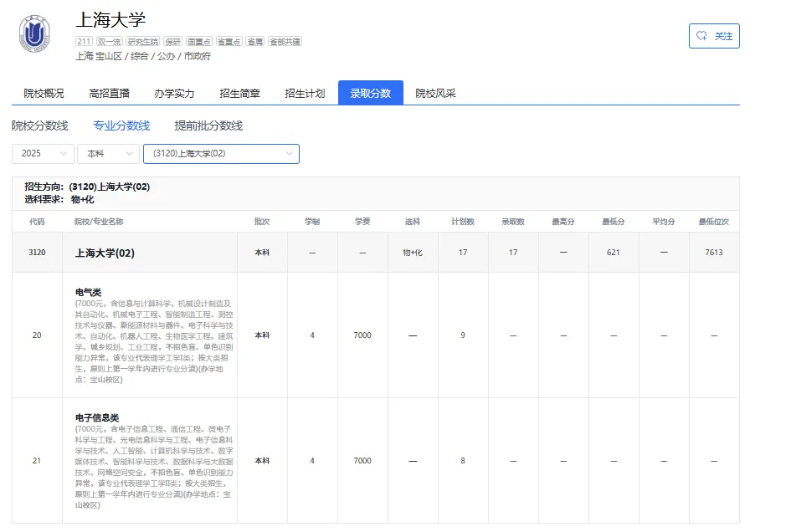Click the 保研 tag

tap(173, 42)
